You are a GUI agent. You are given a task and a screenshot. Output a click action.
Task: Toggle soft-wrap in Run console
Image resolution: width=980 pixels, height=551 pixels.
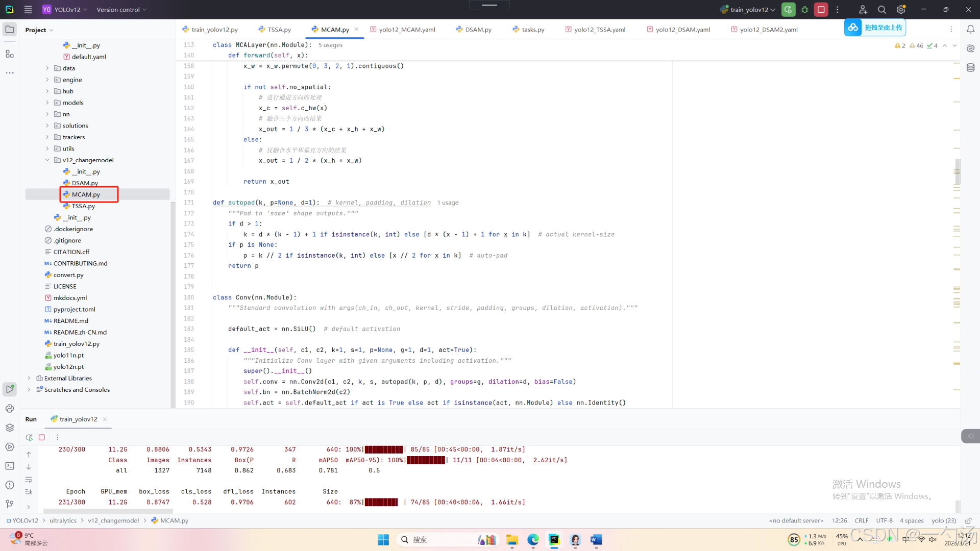pos(29,480)
